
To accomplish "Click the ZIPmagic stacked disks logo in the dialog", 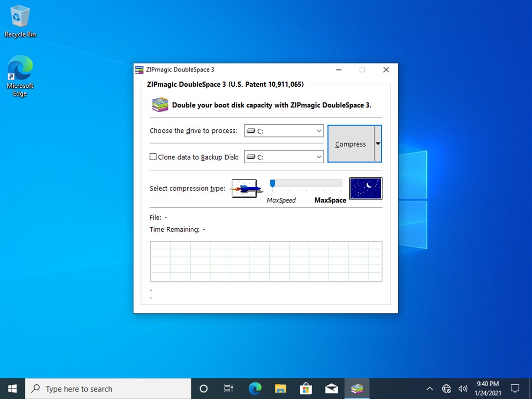I will 159,104.
